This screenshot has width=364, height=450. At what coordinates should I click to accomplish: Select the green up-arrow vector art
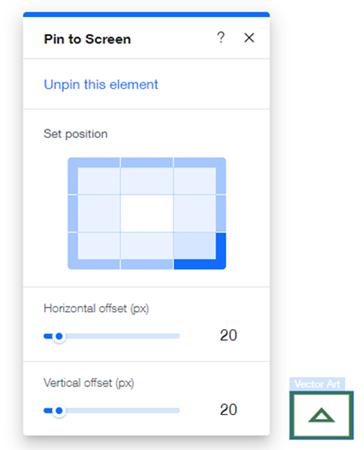click(x=321, y=415)
